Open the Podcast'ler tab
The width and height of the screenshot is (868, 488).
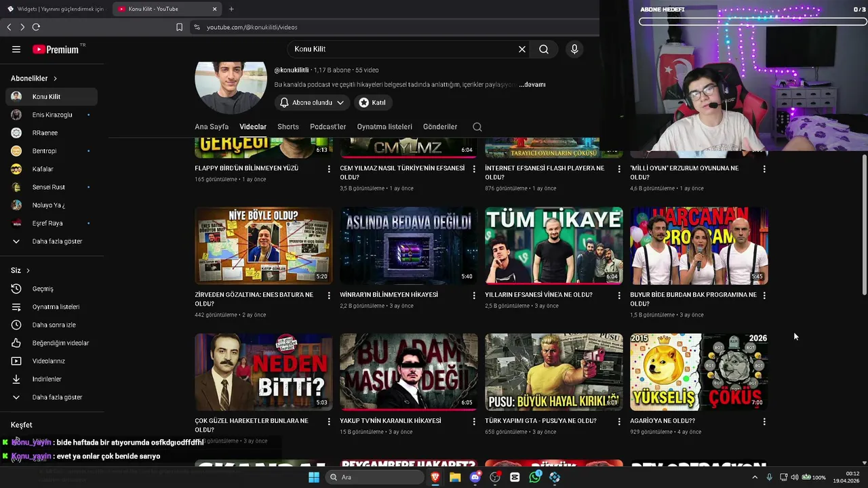pyautogui.click(x=328, y=127)
